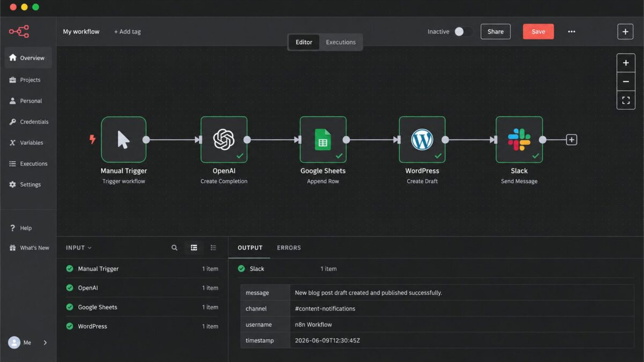
Task: Click the WordPress node output connector
Action: tap(445, 140)
